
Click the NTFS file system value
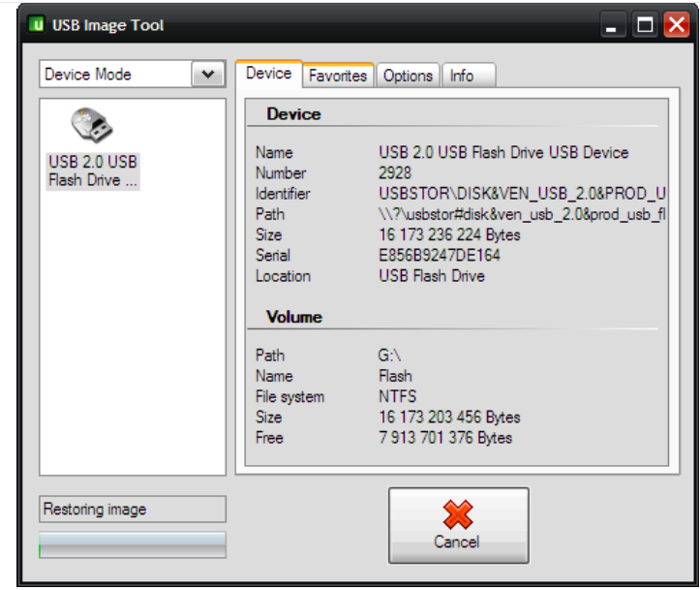pyautogui.click(x=397, y=396)
